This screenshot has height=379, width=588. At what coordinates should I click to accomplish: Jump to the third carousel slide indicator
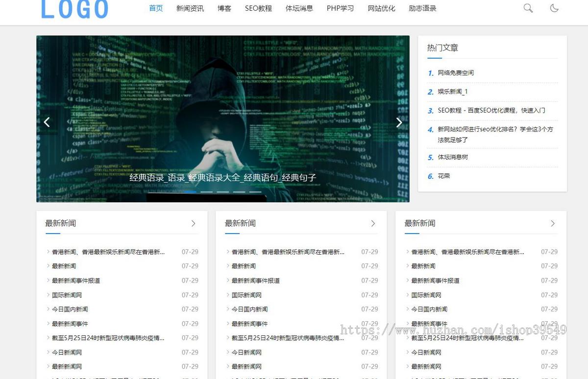[222, 192]
